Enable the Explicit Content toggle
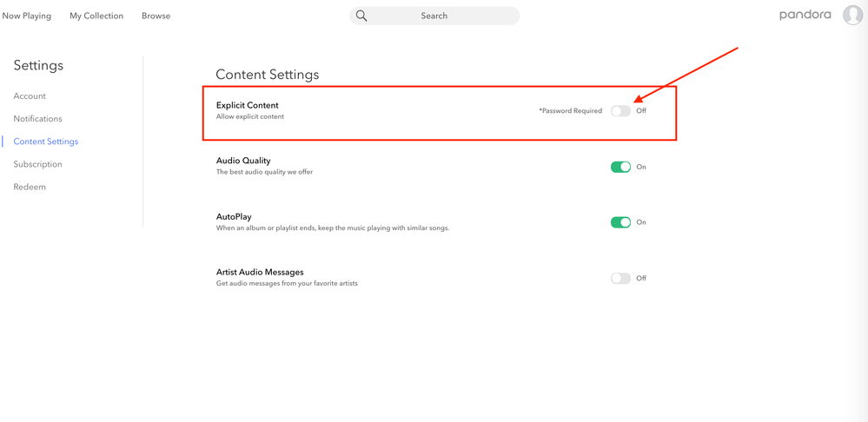Image resolution: width=868 pixels, height=422 pixels. coord(620,111)
